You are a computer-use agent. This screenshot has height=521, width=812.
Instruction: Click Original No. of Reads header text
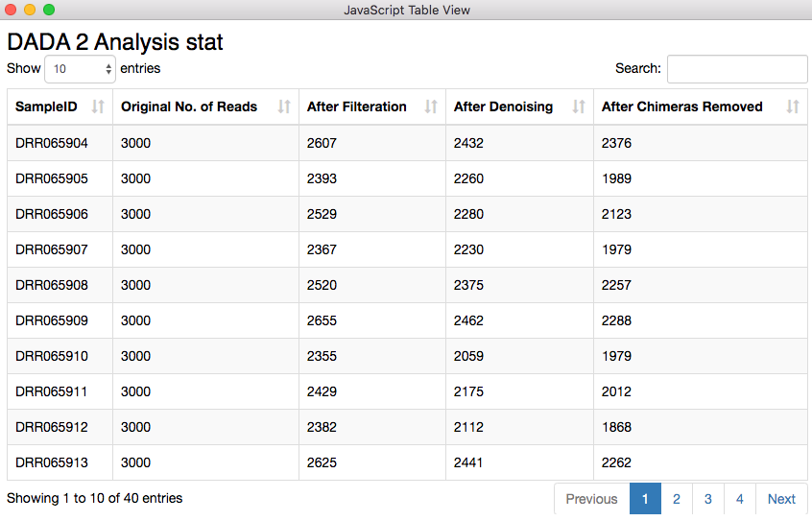pos(189,107)
